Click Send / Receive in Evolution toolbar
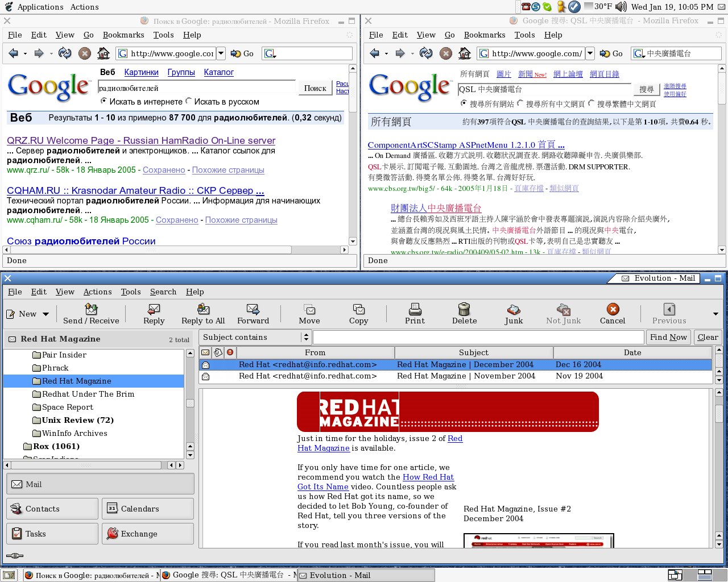The width and height of the screenshot is (728, 582). 91,314
